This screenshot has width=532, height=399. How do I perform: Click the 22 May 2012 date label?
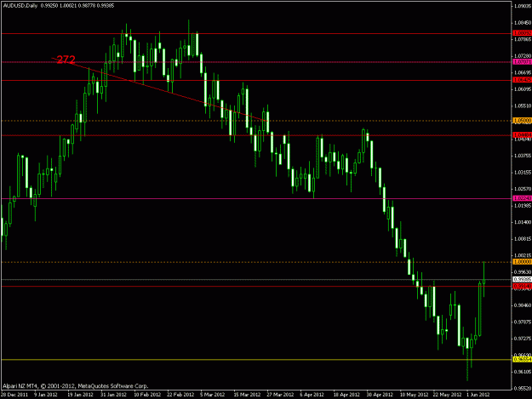coord(447,395)
